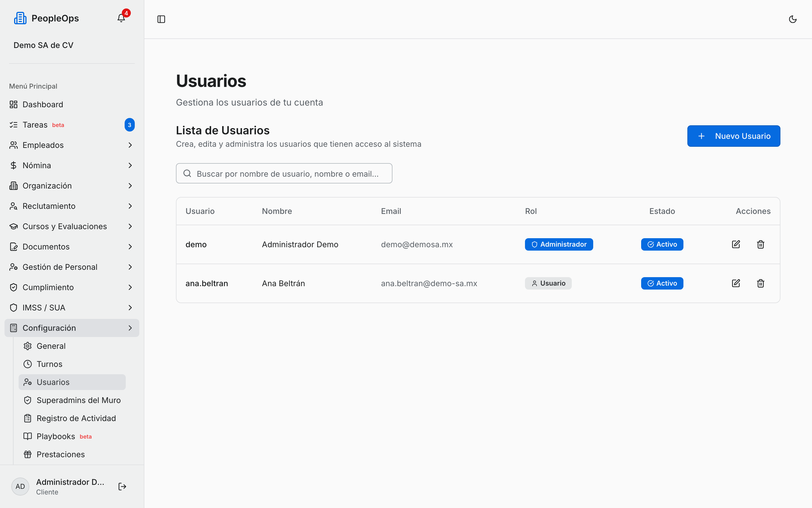The height and width of the screenshot is (508, 812).
Task: Open Registro de Actividad
Action: click(72, 418)
